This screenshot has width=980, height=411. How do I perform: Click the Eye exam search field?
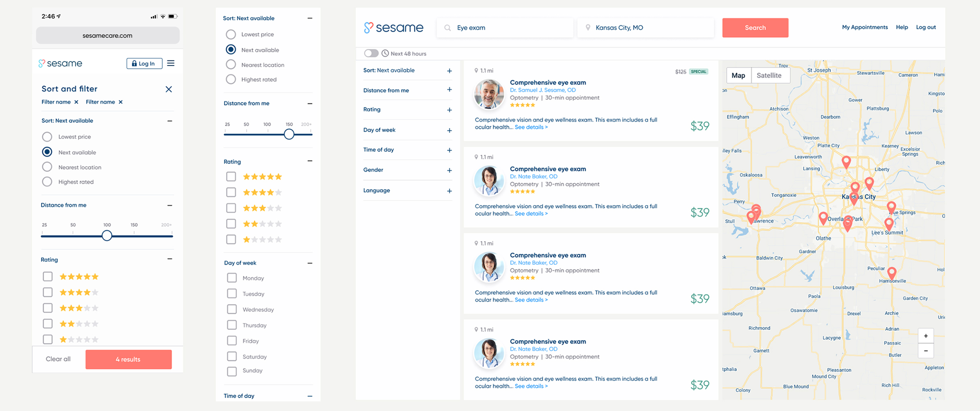[x=505, y=27]
